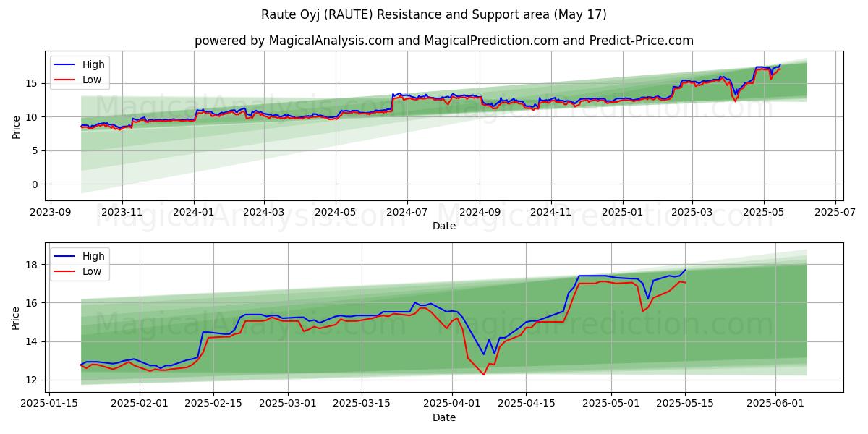Select the 2024-07 label on the top x-axis
The height and width of the screenshot is (434, 868).
[x=407, y=213]
